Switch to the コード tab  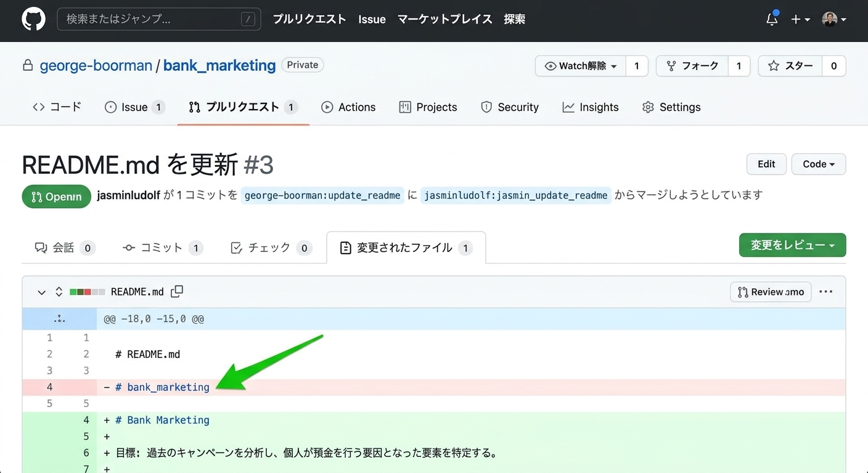point(57,107)
